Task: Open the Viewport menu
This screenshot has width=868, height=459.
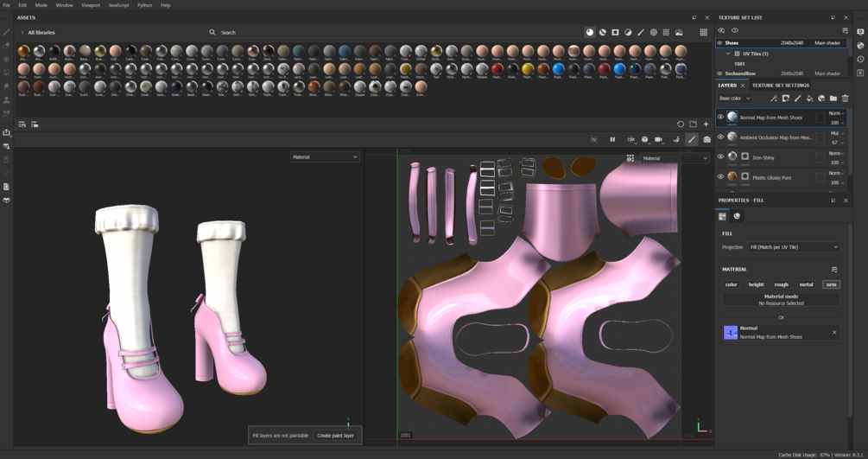Action: coord(91,5)
